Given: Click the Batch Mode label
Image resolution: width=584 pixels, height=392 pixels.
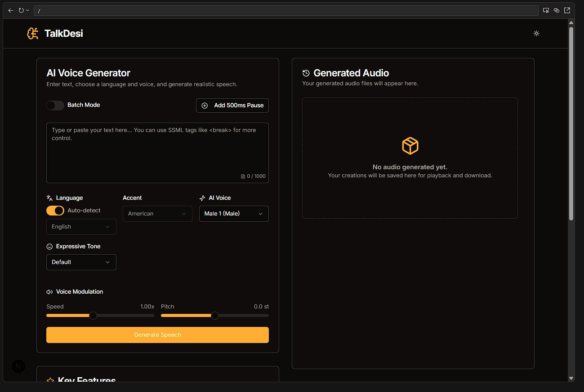Looking at the screenshot, I should point(84,105).
